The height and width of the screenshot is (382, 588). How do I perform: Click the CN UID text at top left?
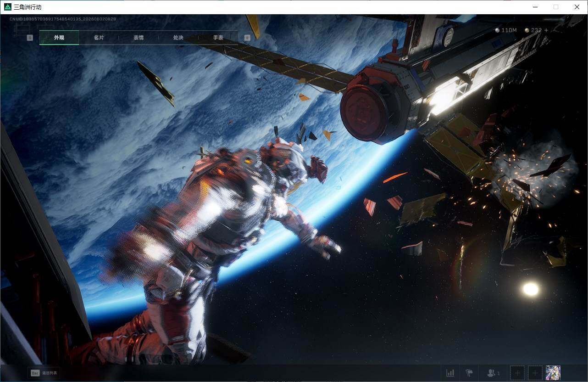tap(63, 19)
